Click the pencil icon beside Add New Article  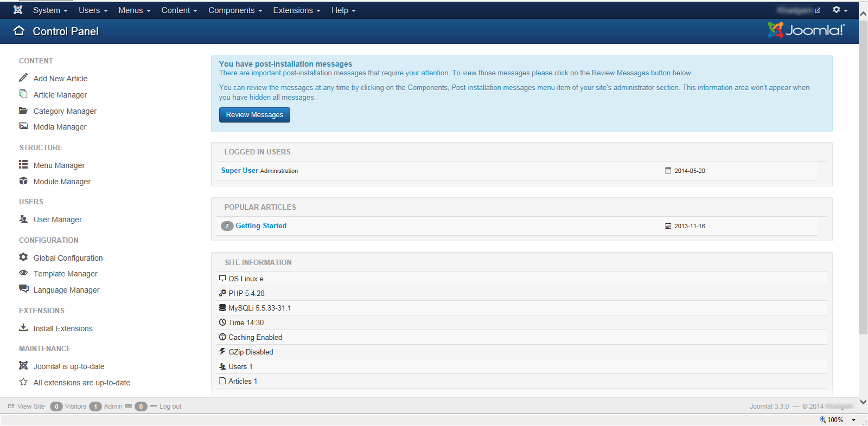(23, 78)
